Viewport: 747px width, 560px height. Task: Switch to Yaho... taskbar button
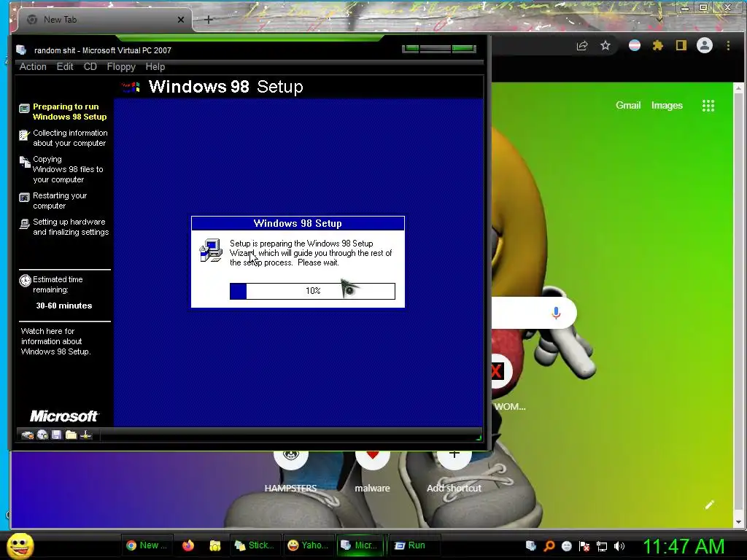point(309,545)
